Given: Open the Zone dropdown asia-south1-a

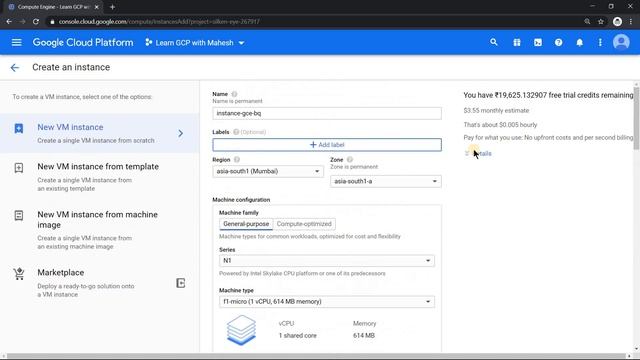Looking at the screenshot, I should 386,181.
